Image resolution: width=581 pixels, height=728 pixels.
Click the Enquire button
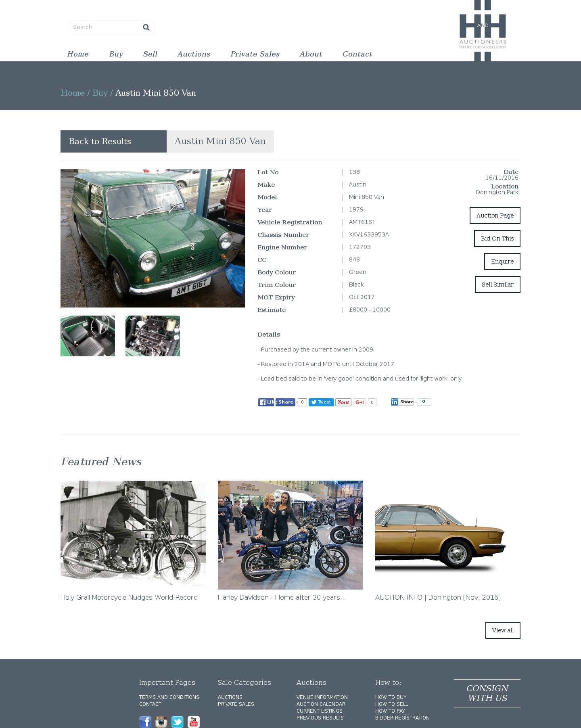coord(502,261)
